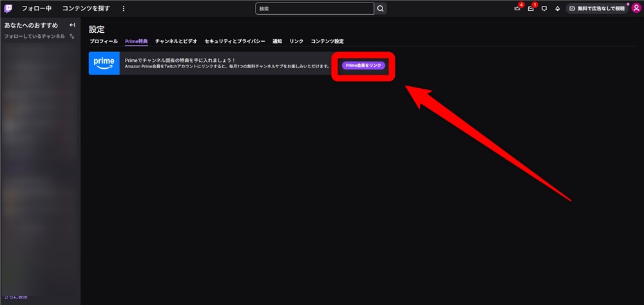Open セキュリティとプライバシー tab
The image size is (644, 305).
coord(235,41)
